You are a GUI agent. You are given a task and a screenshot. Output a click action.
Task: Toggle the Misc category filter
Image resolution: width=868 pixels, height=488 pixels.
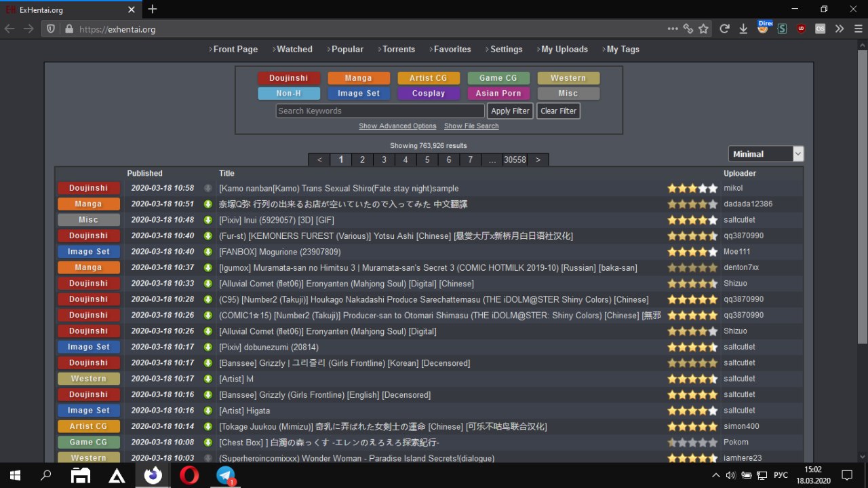(568, 94)
